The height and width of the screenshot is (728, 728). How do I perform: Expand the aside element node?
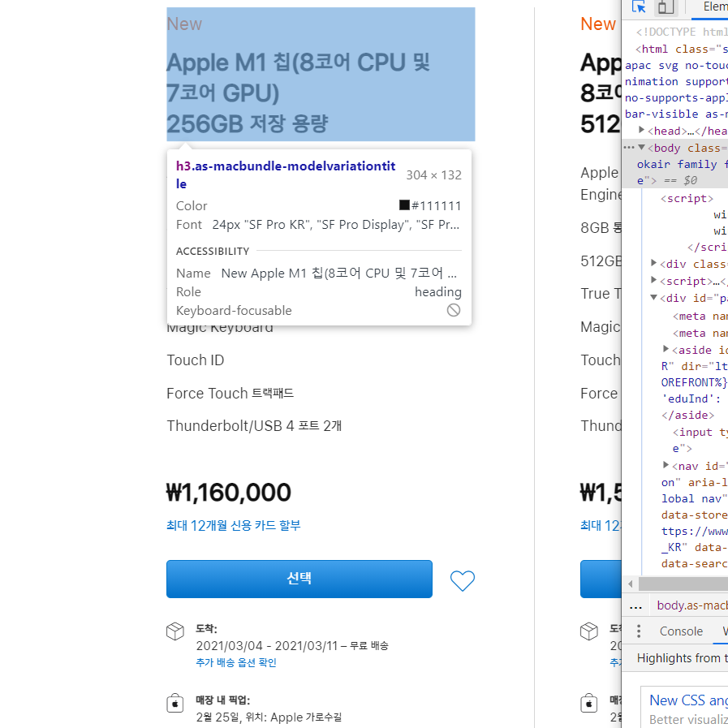tap(666, 348)
